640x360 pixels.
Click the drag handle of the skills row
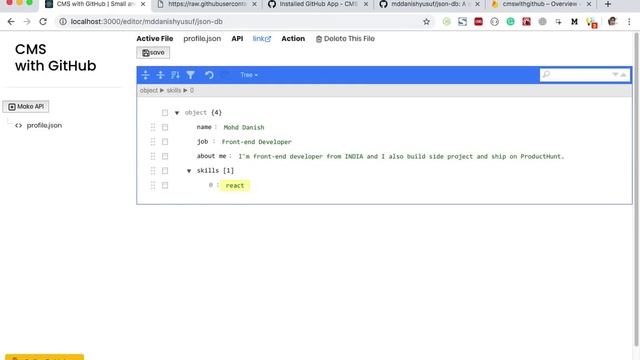tap(153, 171)
